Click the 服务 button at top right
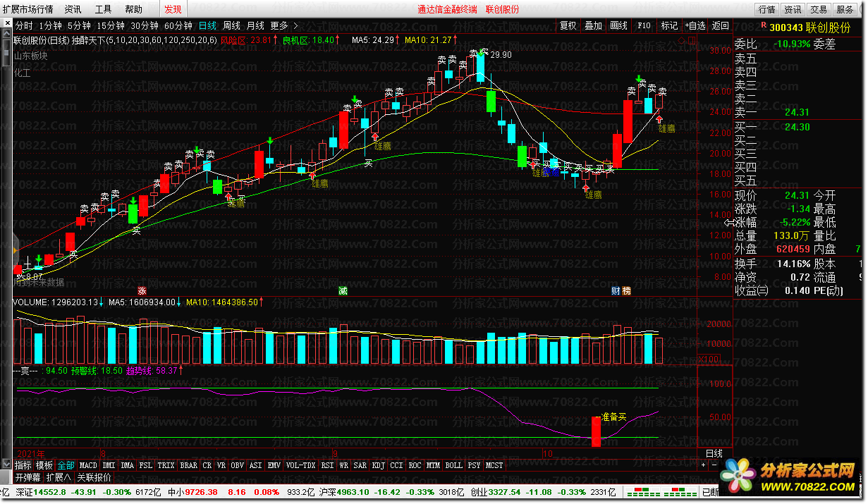 click(x=845, y=9)
